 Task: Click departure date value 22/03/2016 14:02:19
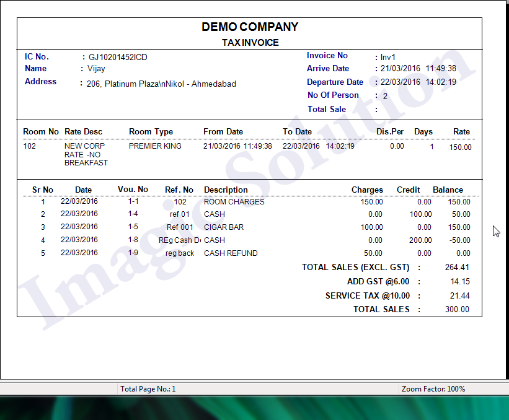pos(418,82)
